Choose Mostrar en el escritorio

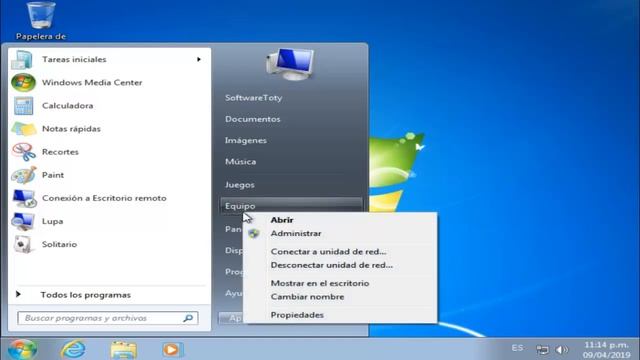coord(320,283)
